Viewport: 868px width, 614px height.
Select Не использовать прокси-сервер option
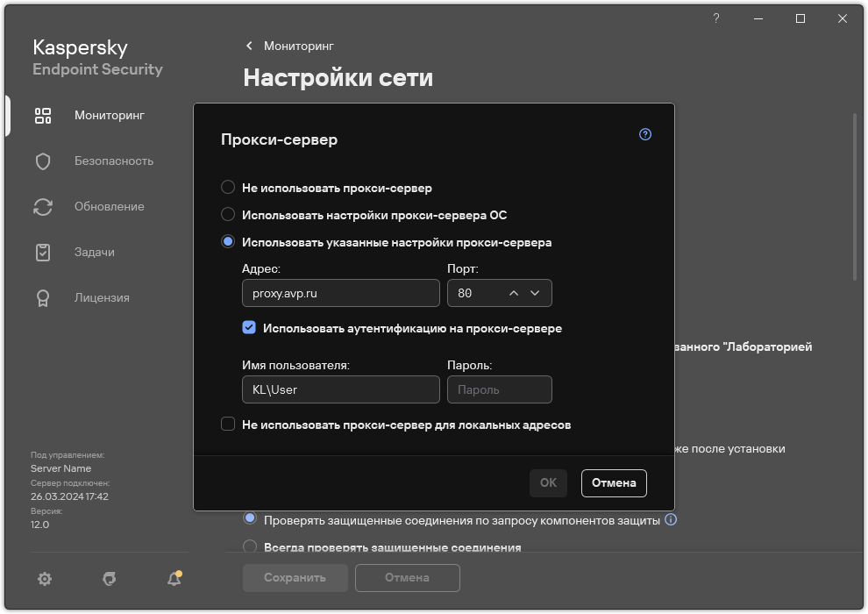point(228,187)
